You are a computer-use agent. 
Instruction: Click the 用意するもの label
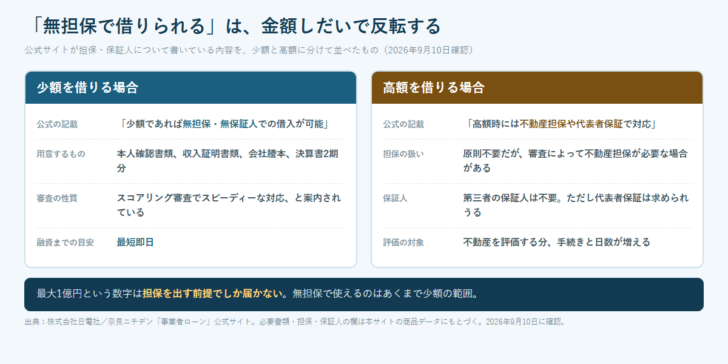click(x=61, y=154)
